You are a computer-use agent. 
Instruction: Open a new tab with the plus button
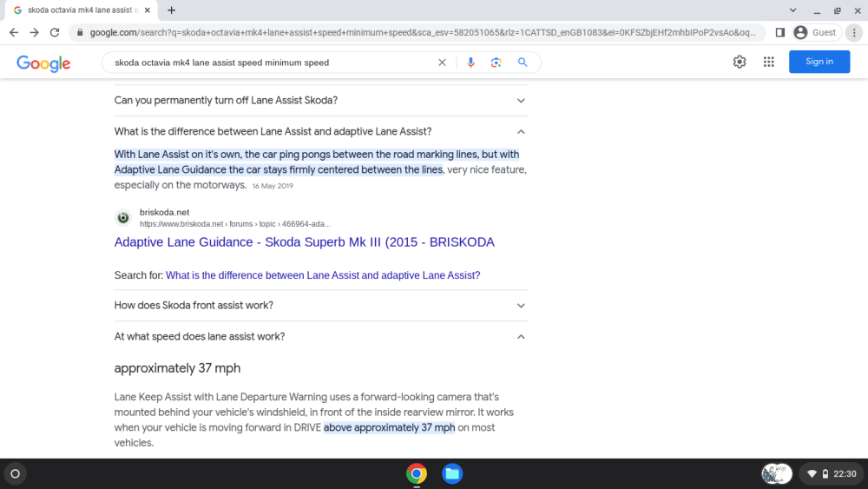172,10
